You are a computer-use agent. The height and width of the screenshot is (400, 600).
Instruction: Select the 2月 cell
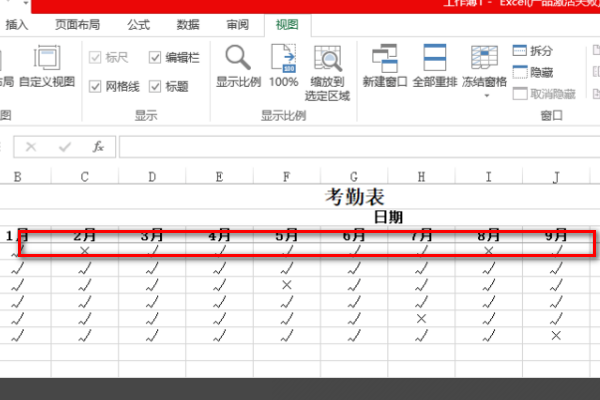click(85, 235)
